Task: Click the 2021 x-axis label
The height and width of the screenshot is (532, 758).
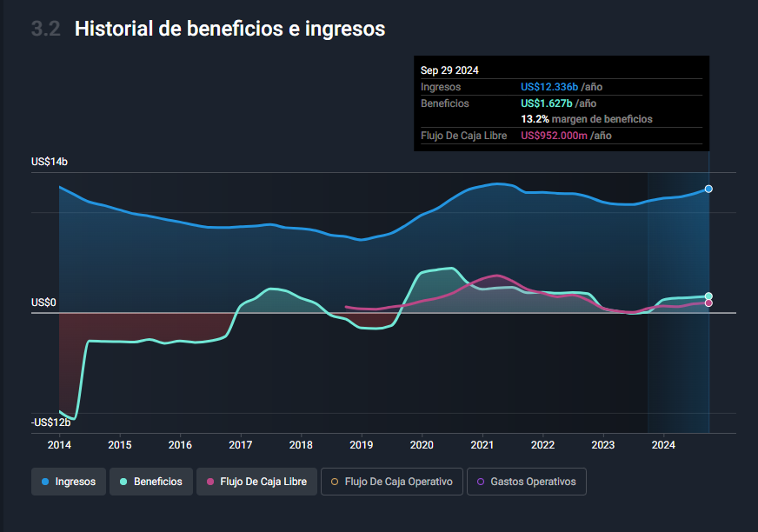Action: [482, 445]
